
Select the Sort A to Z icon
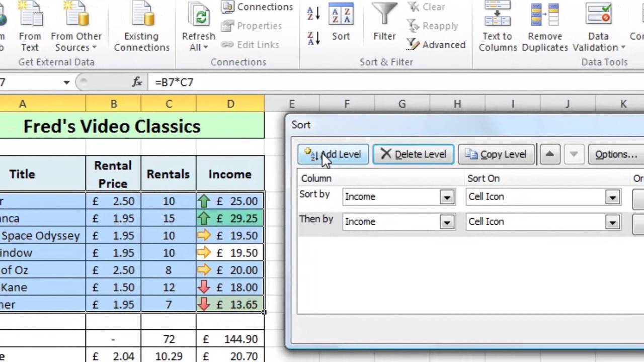(312, 14)
